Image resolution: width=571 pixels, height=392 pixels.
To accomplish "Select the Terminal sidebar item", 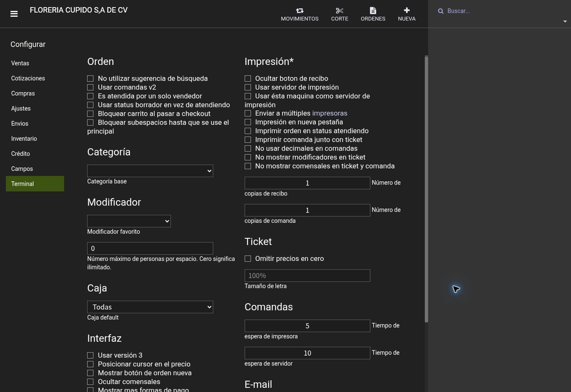I will [x=35, y=184].
